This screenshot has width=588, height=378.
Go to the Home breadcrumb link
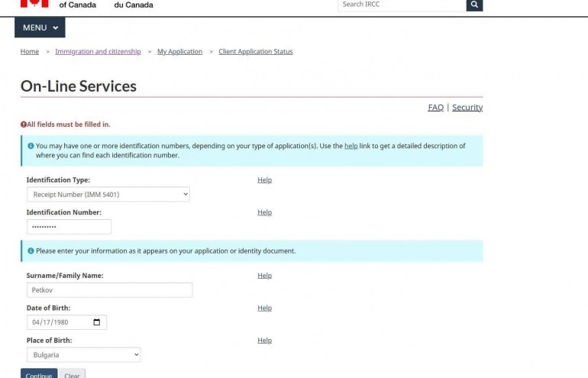coord(30,52)
